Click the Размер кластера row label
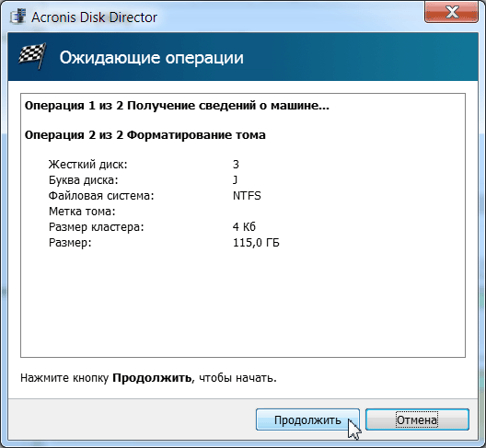This screenshot has height=448, width=486. pyautogui.click(x=97, y=227)
